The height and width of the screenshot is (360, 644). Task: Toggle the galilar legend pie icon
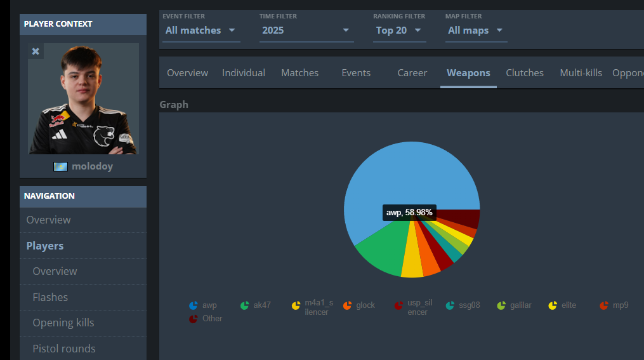501,305
